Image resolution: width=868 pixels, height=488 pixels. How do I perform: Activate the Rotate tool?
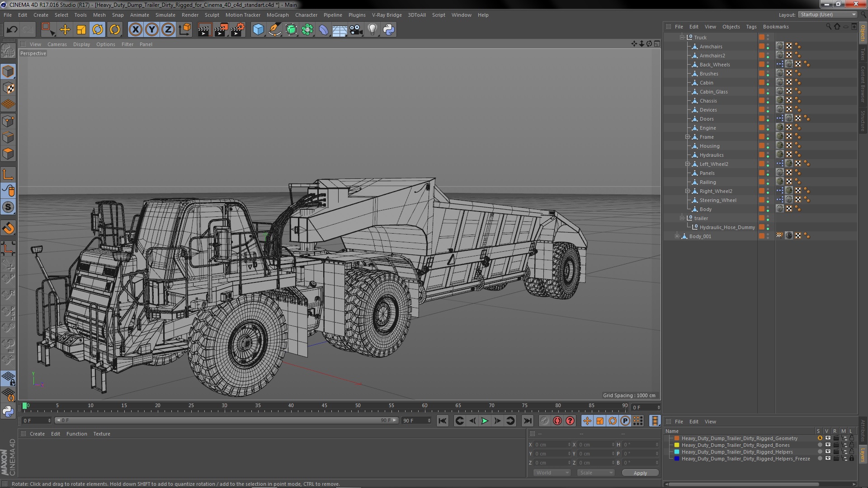(98, 30)
